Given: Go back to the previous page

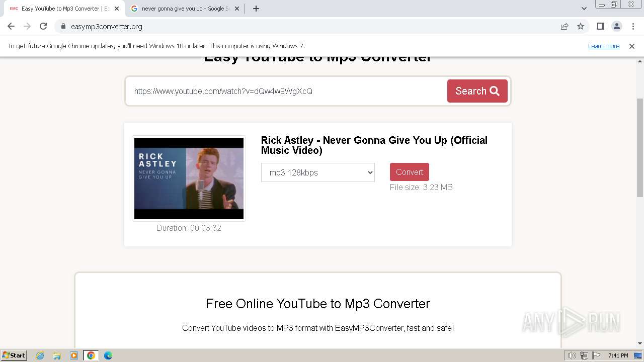Looking at the screenshot, I should point(11,26).
